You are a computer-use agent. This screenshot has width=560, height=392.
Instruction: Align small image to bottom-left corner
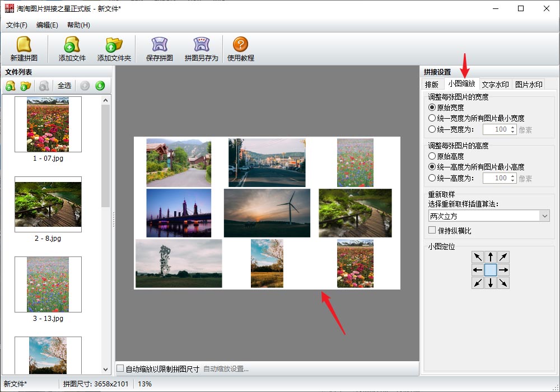(x=478, y=283)
